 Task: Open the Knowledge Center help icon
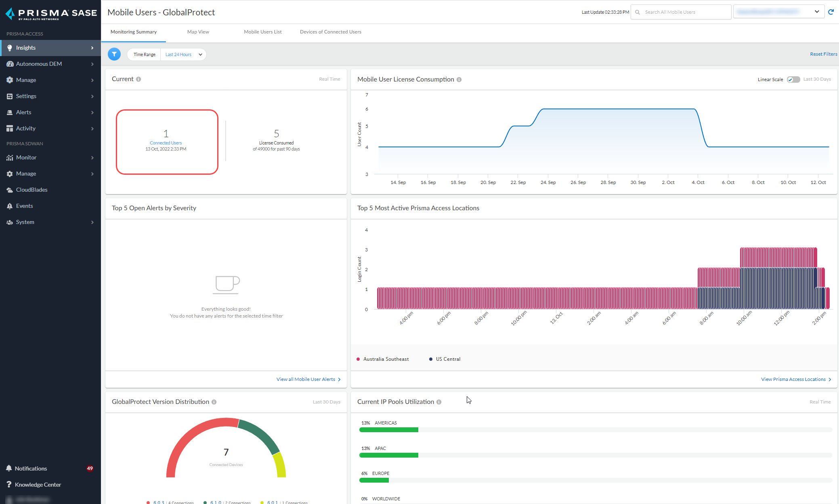coord(9,484)
